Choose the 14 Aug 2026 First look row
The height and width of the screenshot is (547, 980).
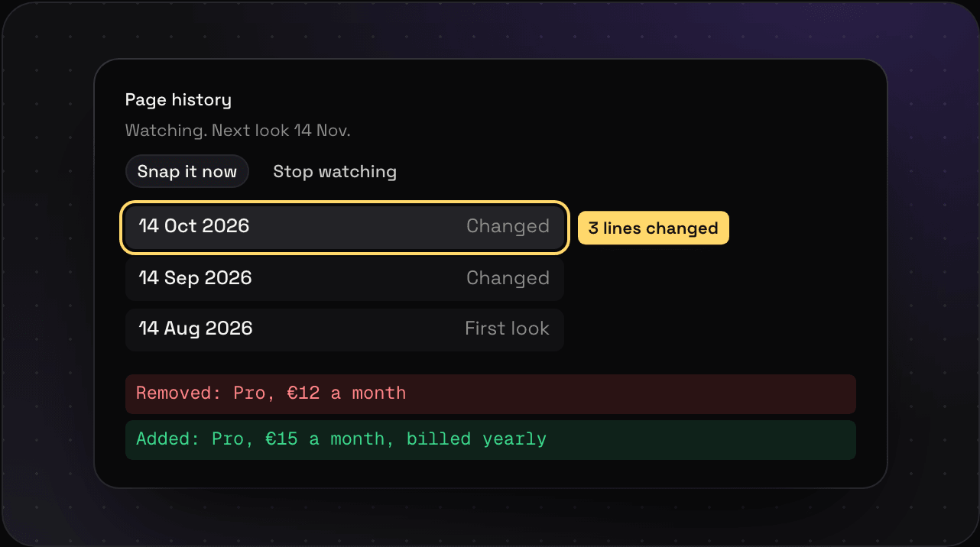point(345,329)
